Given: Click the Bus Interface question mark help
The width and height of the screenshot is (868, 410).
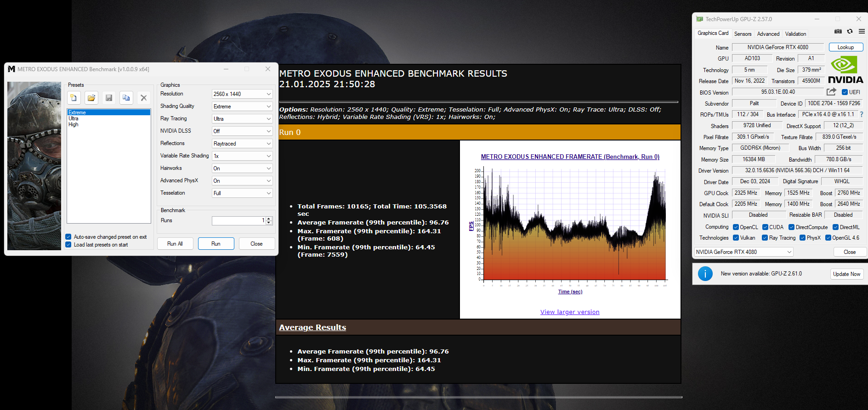Looking at the screenshot, I should [862, 114].
